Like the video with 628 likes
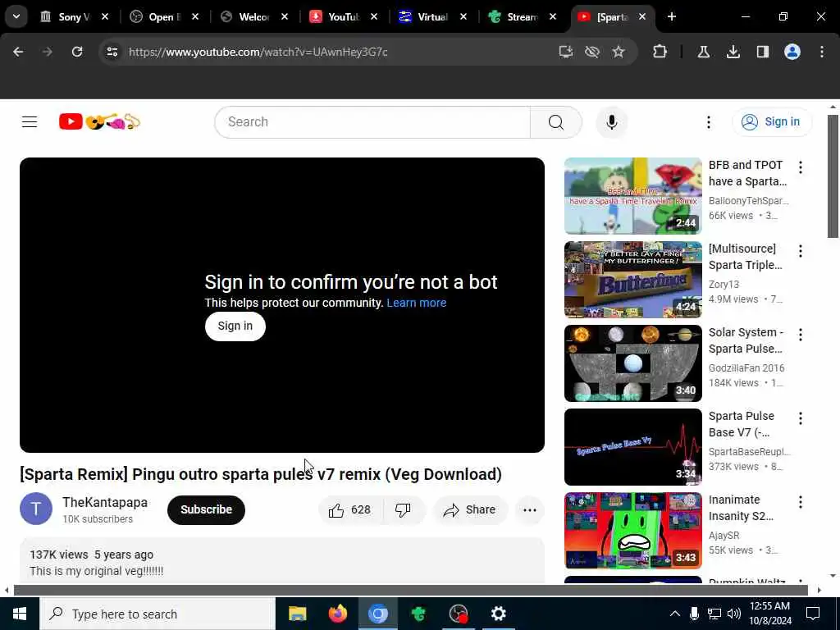840x630 pixels. 350,509
